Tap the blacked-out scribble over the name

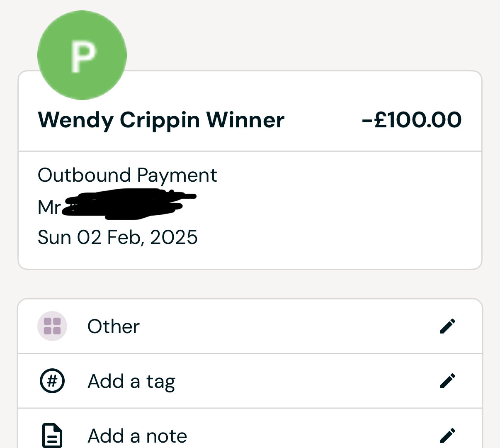point(129,204)
